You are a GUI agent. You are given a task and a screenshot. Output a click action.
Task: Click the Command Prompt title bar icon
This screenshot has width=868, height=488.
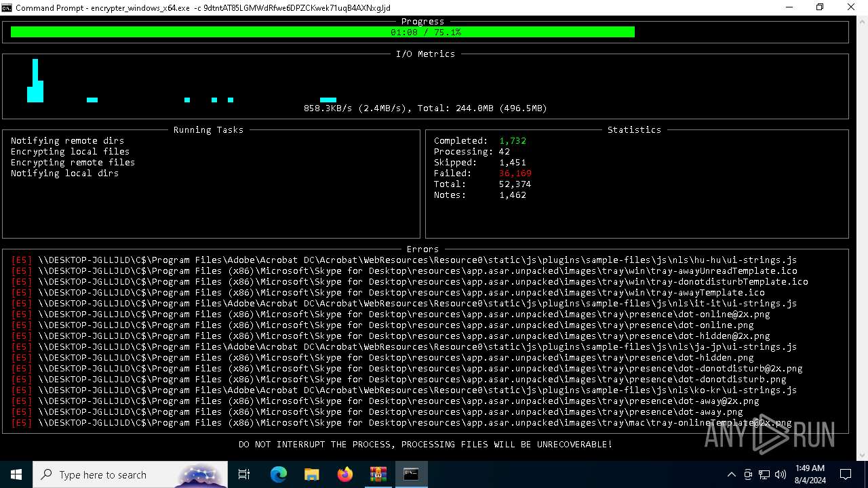[x=7, y=7]
